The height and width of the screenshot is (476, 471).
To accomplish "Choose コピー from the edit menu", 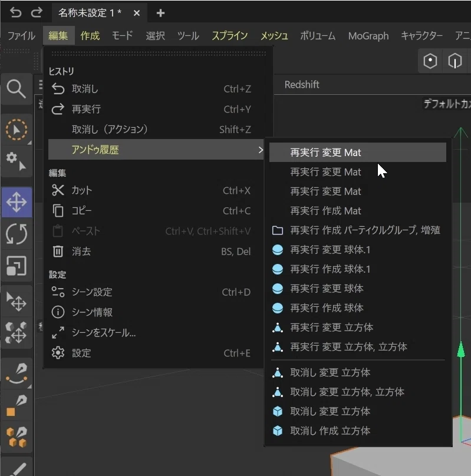I will coord(156,211).
